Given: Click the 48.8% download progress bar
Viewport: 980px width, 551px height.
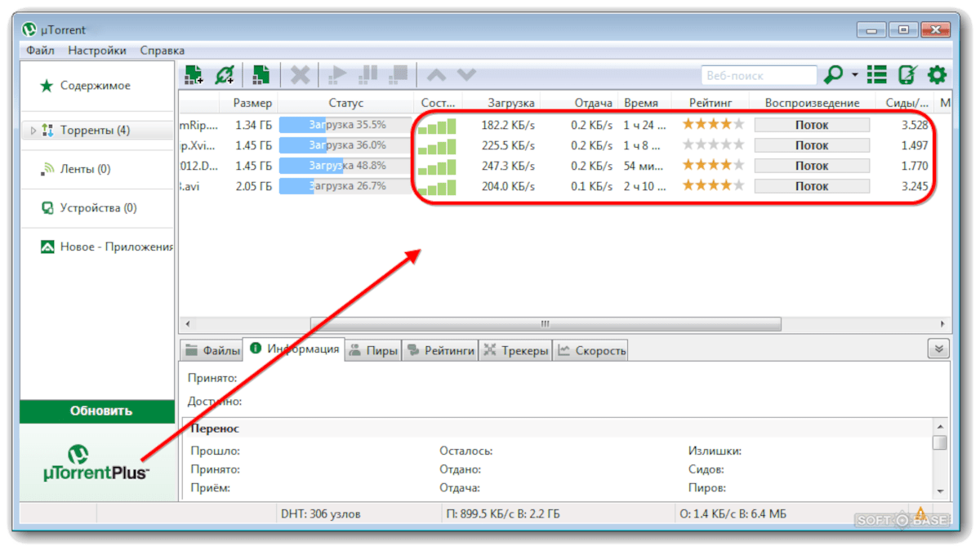Looking at the screenshot, I should click(345, 166).
